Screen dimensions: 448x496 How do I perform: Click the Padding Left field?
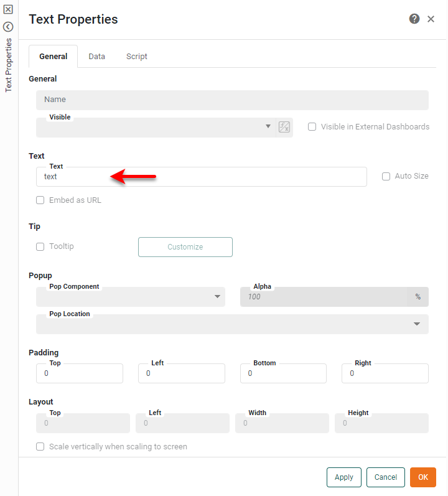182,373
